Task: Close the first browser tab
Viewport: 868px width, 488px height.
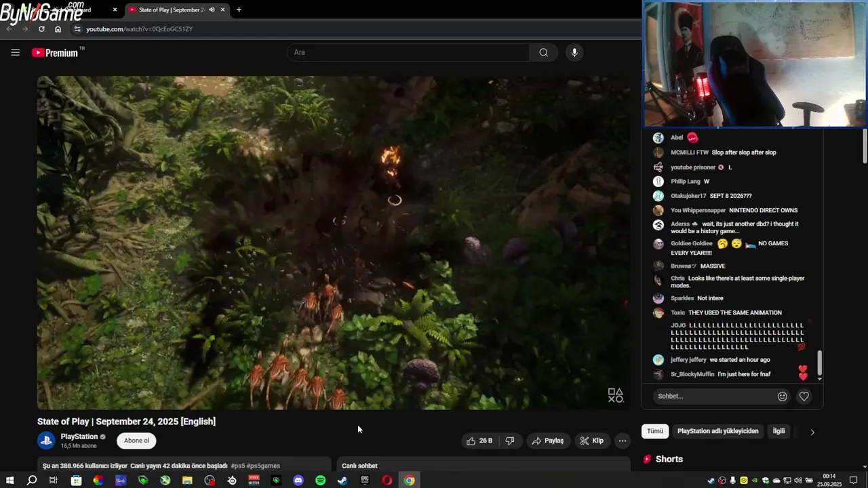Action: click(x=115, y=9)
